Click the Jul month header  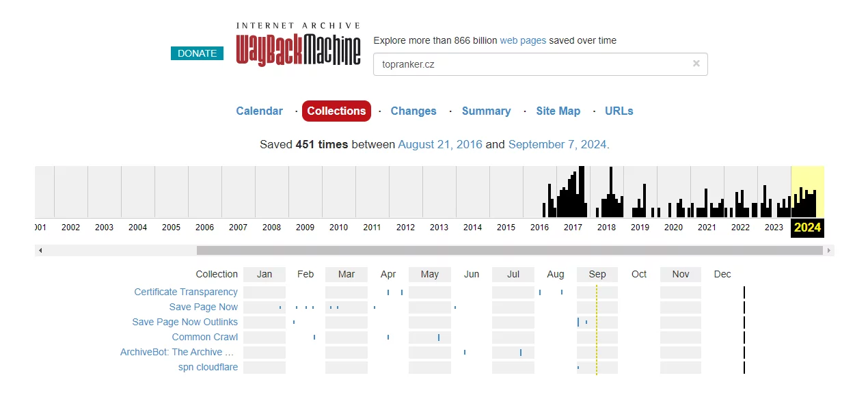click(x=513, y=274)
